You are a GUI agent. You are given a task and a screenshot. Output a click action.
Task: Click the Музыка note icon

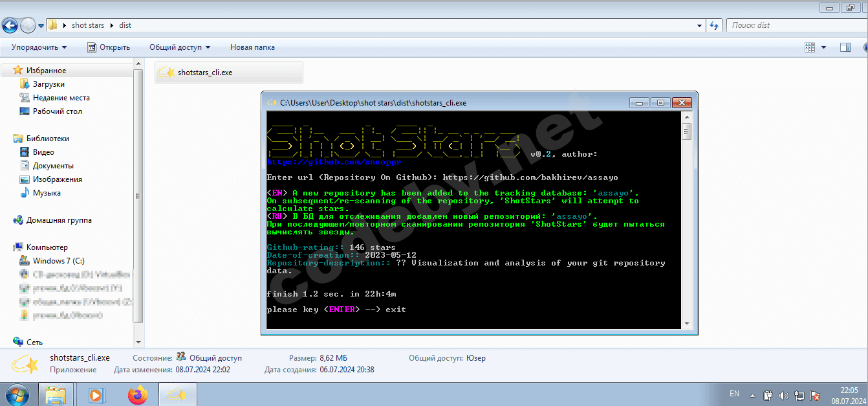(x=25, y=193)
